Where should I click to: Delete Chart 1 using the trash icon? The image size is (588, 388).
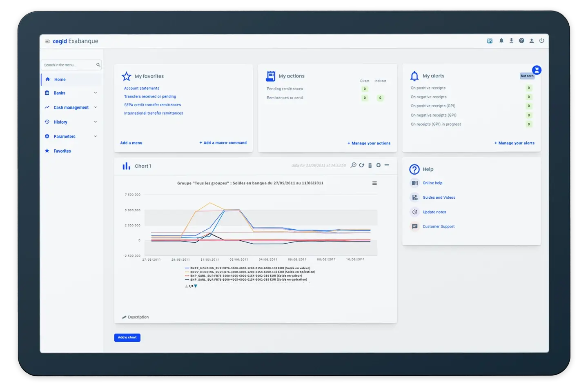[x=370, y=165]
